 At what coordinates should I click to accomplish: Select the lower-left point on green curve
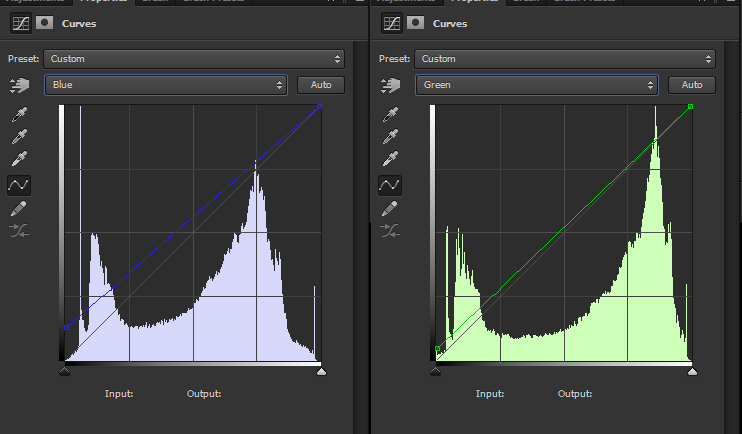[438, 349]
